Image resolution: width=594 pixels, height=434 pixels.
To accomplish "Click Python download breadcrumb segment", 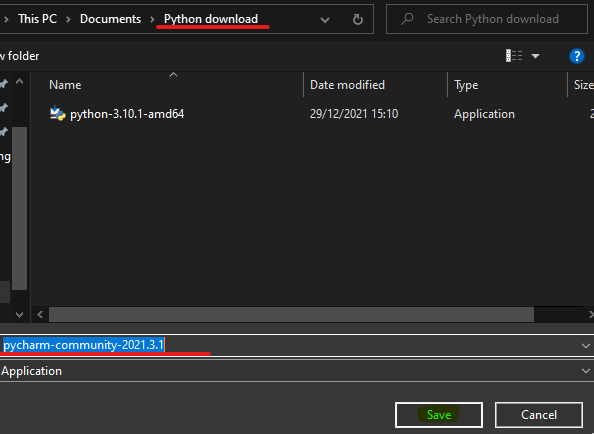I will 211,19.
